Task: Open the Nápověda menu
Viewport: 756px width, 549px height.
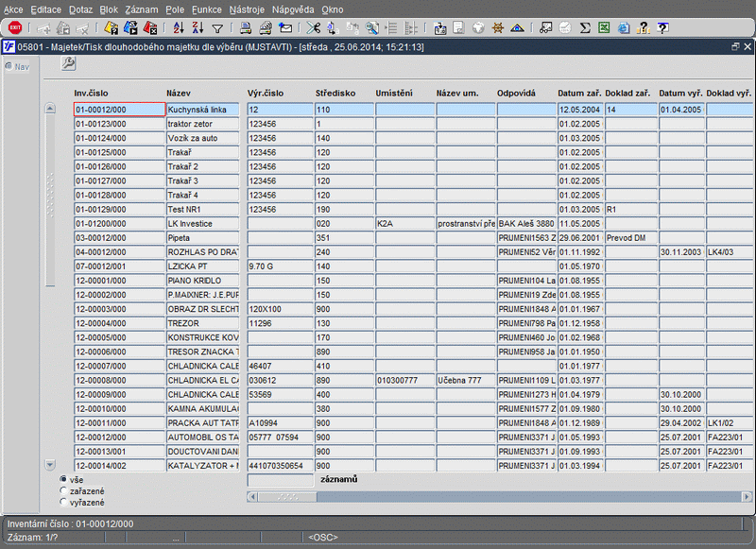Action: (x=293, y=9)
